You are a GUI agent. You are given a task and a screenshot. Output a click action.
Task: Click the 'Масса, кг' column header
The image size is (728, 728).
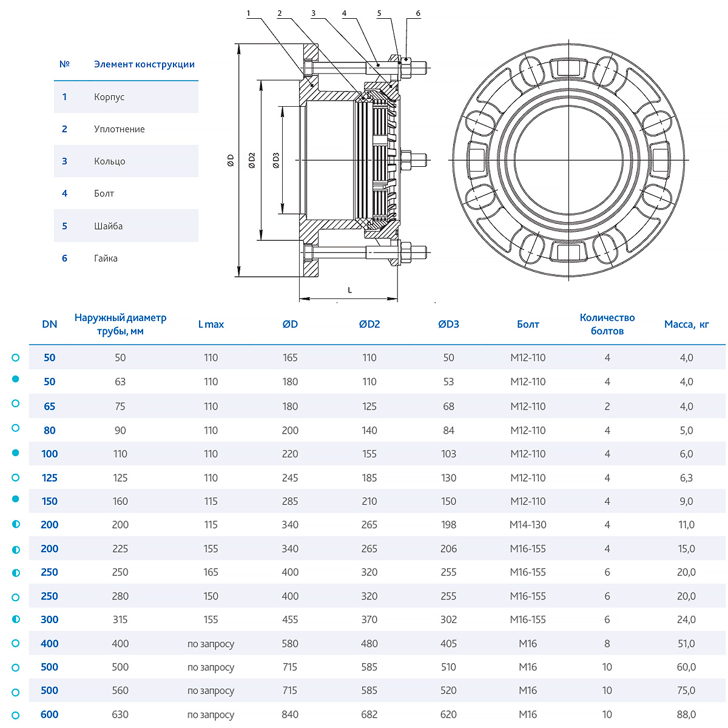[686, 325]
